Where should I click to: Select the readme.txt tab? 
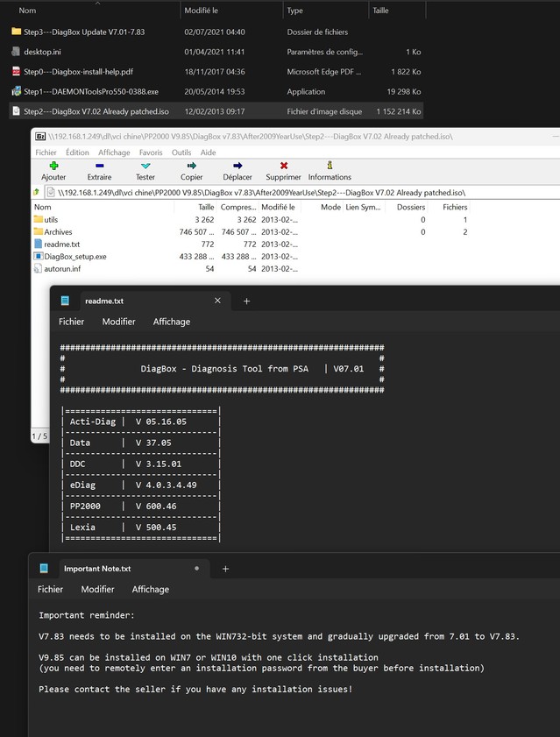pyautogui.click(x=103, y=301)
